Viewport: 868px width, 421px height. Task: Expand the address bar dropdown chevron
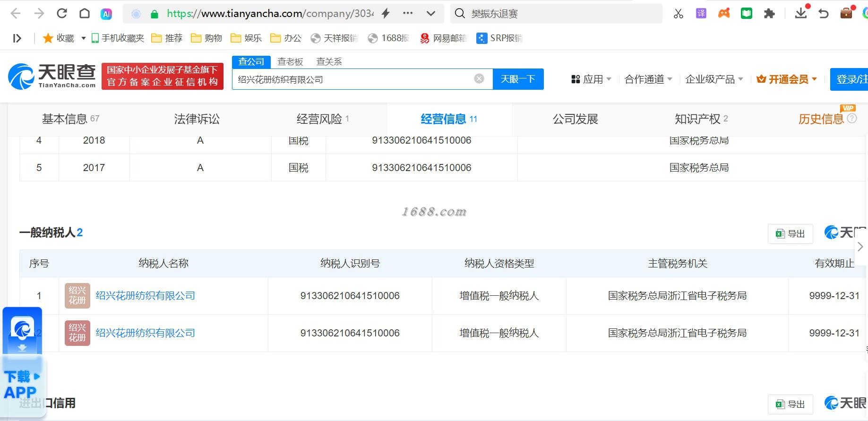(431, 14)
